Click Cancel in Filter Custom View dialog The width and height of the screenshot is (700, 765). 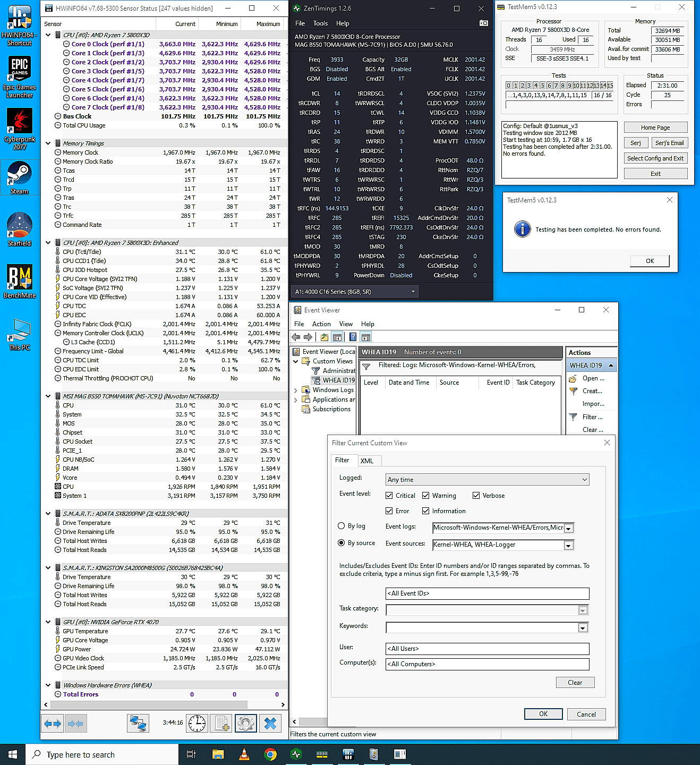click(x=586, y=714)
